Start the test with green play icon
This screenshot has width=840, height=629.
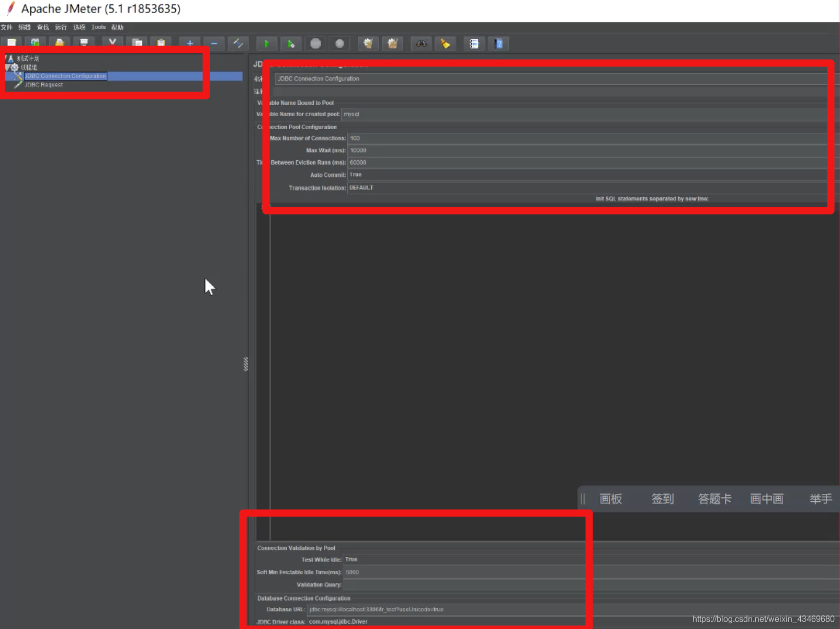point(266,44)
